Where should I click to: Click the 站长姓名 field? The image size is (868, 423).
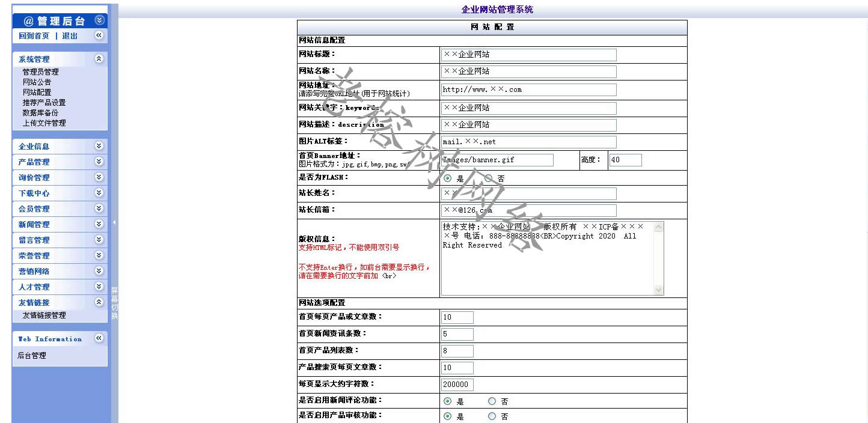click(x=528, y=193)
